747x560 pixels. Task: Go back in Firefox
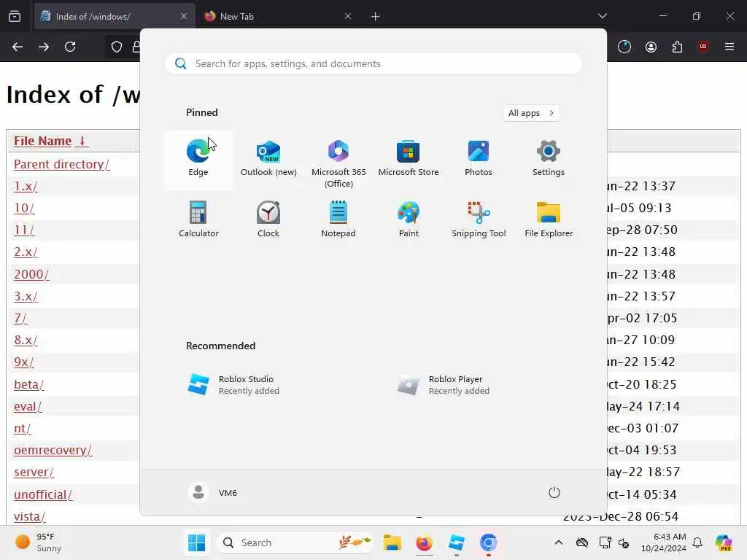pos(18,47)
